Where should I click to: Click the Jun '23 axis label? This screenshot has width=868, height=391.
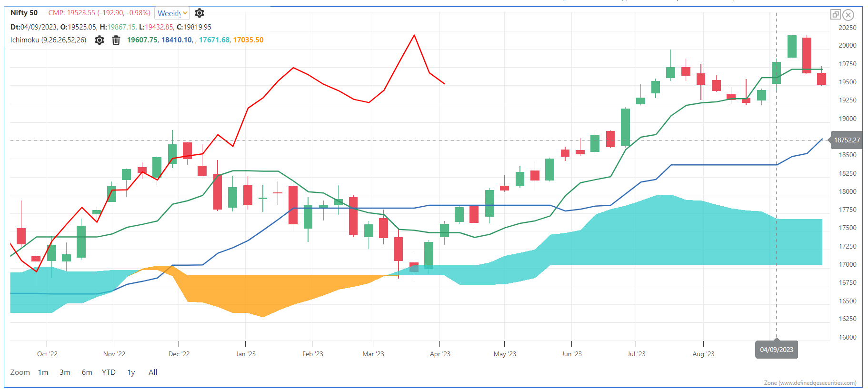[571, 354]
